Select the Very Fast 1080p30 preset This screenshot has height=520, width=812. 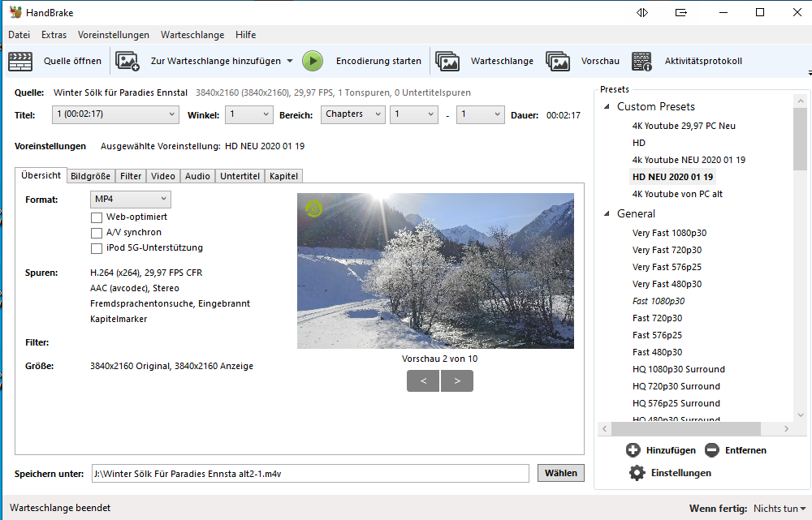point(669,233)
